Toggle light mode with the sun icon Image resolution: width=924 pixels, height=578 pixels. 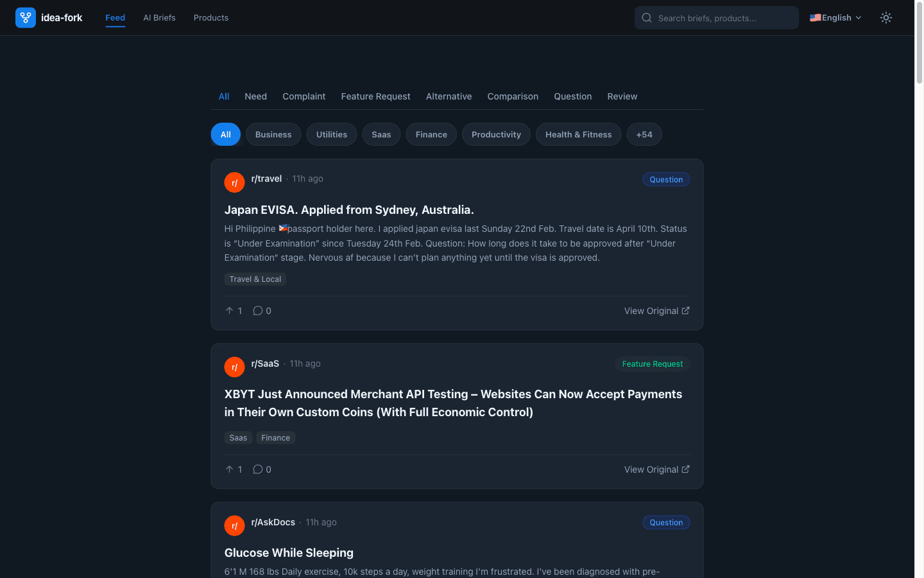886,17
